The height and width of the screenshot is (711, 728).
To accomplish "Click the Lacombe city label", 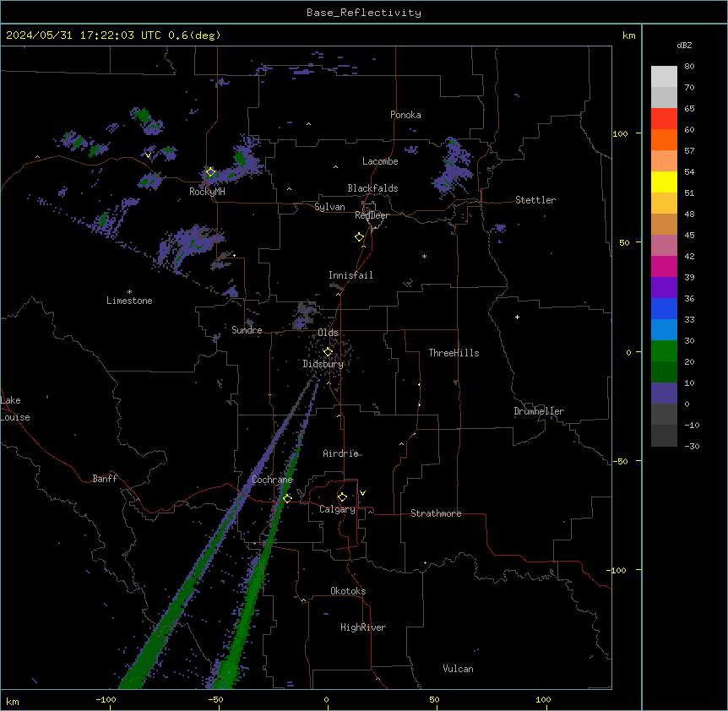I will 380,161.
